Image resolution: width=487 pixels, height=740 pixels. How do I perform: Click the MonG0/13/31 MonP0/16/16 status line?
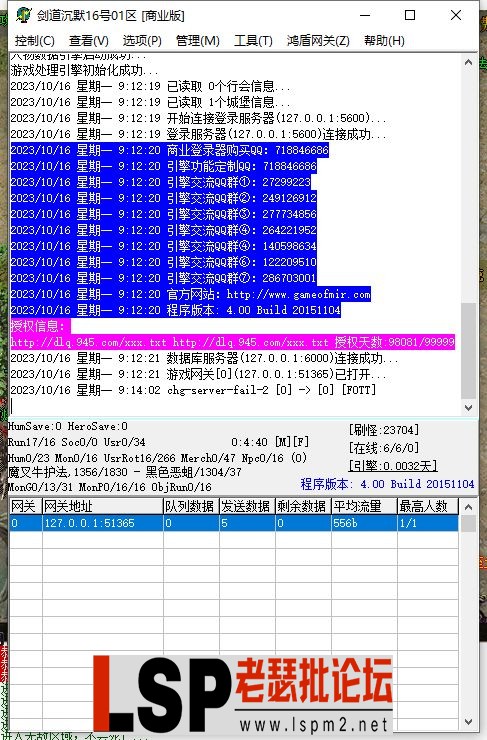[x=109, y=487]
